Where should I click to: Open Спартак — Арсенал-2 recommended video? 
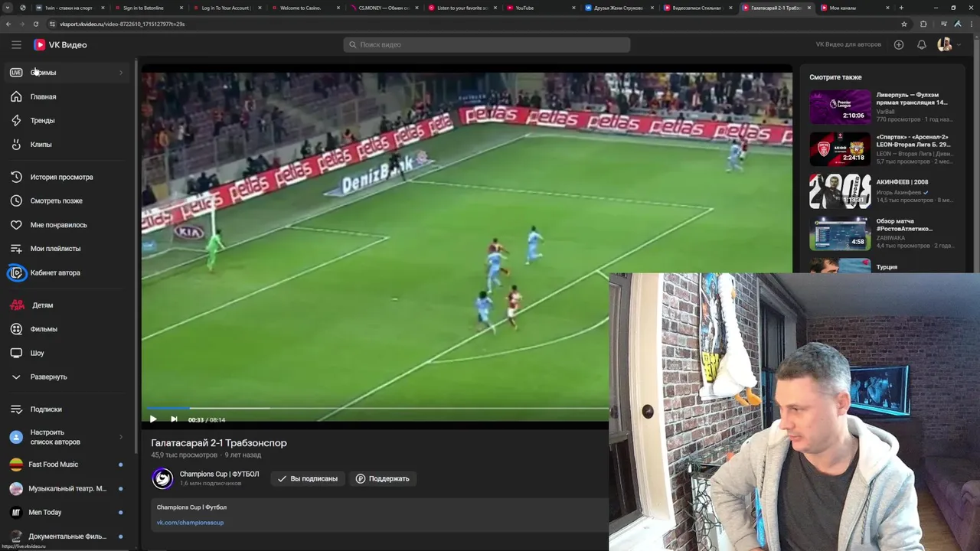pyautogui.click(x=883, y=148)
